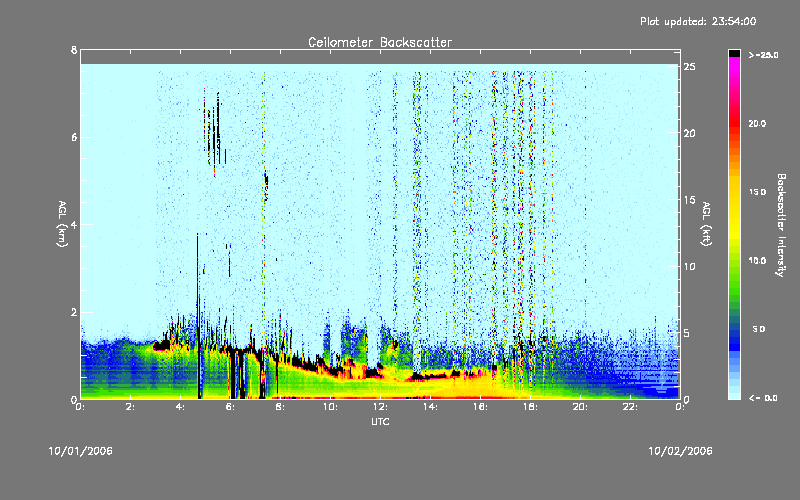
Task: Click the 2: hour tick label
Action: click(x=131, y=407)
